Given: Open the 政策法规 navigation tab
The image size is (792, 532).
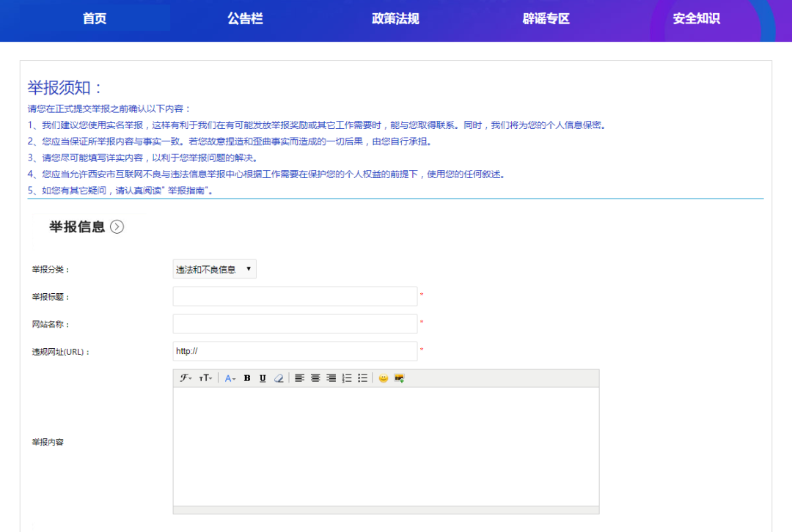Looking at the screenshot, I should pyautogui.click(x=395, y=18).
